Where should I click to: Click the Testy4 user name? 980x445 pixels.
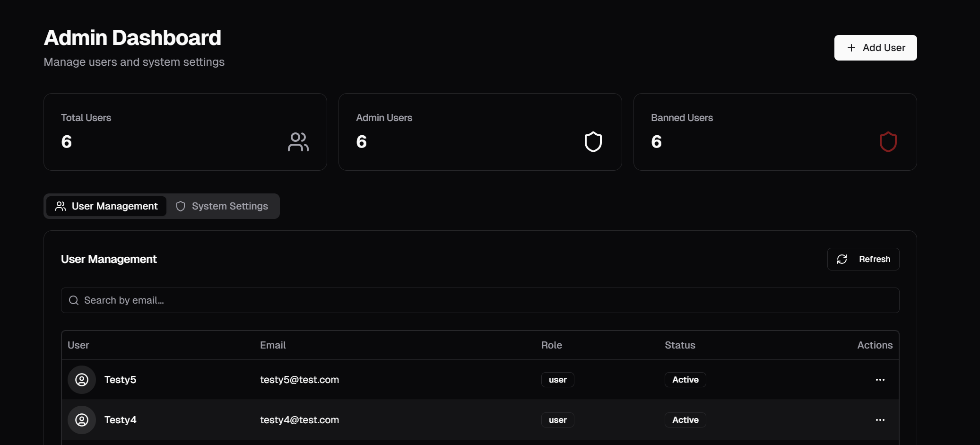[x=121, y=420]
